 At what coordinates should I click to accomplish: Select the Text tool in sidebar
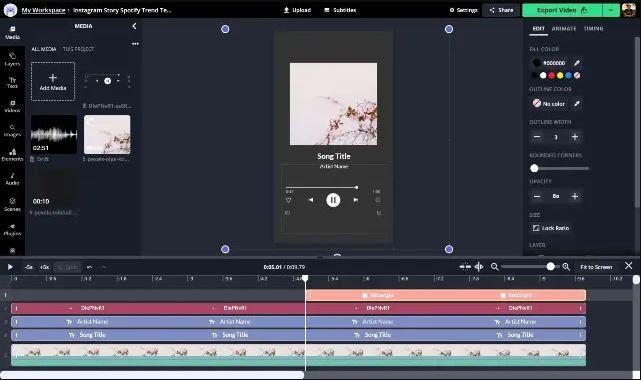point(12,83)
